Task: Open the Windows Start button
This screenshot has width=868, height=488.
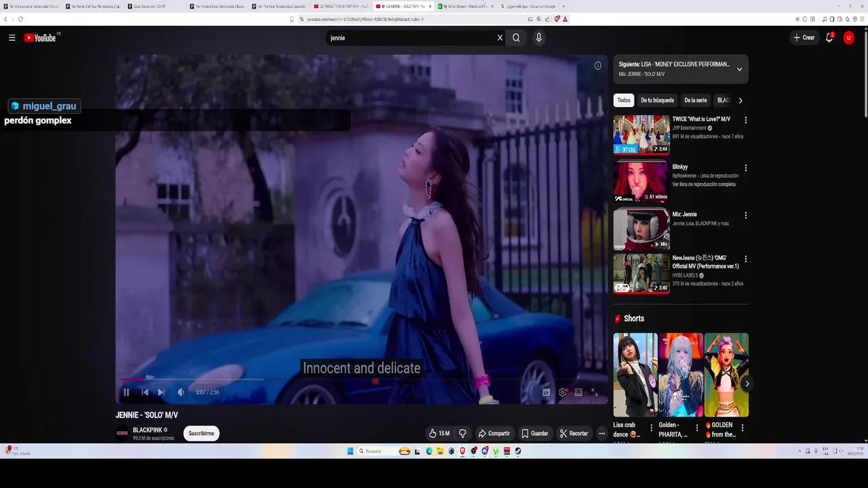Action: pos(351,451)
